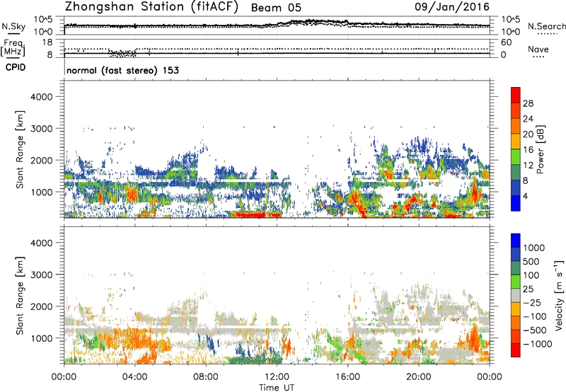Screen dimensions: 566x392
Task: Click the "3000" range tick of velocity panel
Action: pos(42,275)
